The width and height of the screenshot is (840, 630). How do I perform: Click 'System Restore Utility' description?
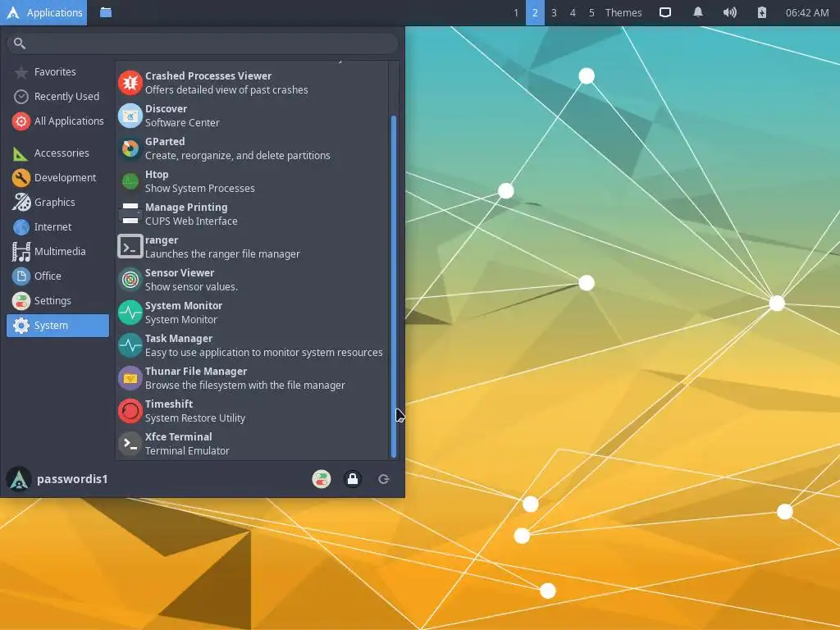point(195,418)
